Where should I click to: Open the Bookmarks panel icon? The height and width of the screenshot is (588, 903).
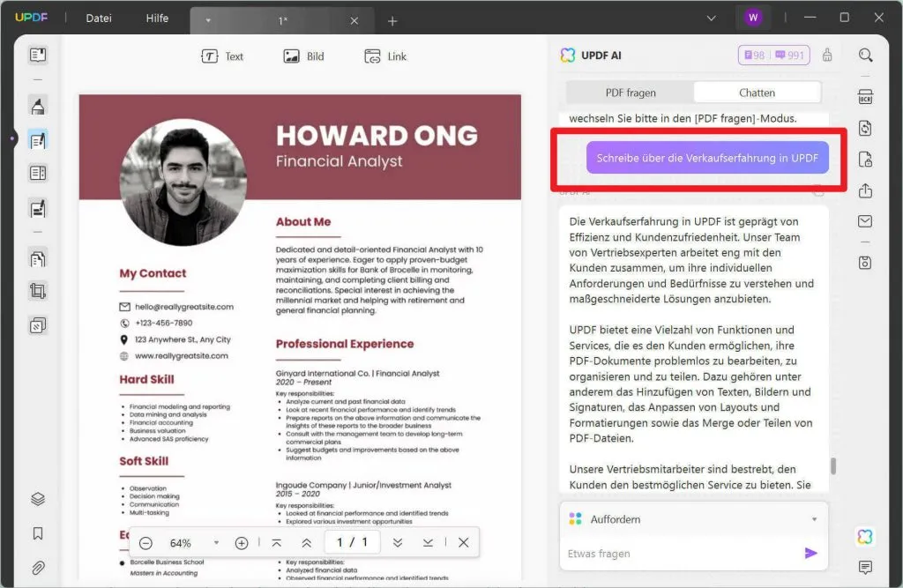coord(38,533)
